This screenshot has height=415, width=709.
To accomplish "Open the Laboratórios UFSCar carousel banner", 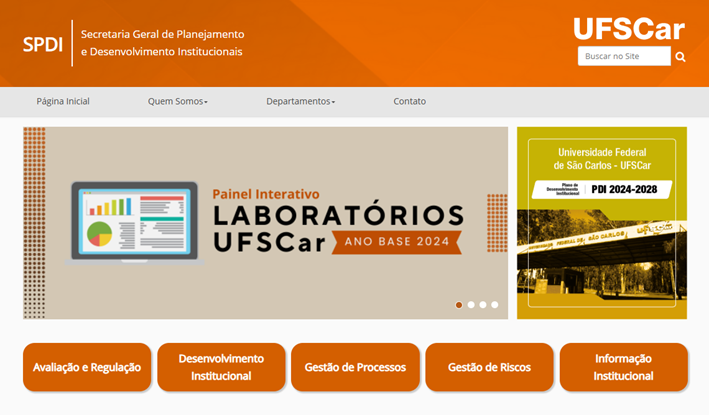I will click(265, 223).
